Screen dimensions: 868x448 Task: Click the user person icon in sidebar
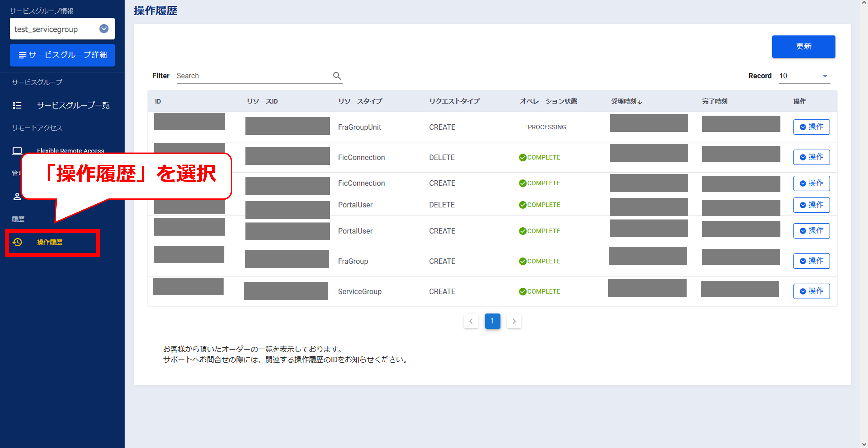[17, 197]
